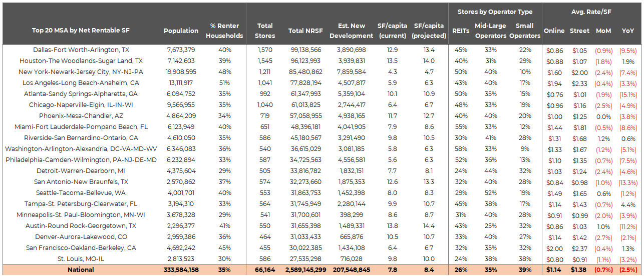This screenshot has width=644, height=276.
Task: Click the Mid-Large Operators column header
Action: [490, 30]
